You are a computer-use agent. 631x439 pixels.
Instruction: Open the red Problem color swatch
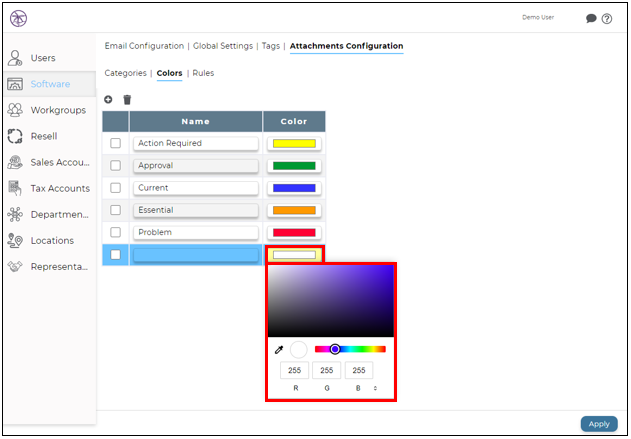[x=294, y=233]
